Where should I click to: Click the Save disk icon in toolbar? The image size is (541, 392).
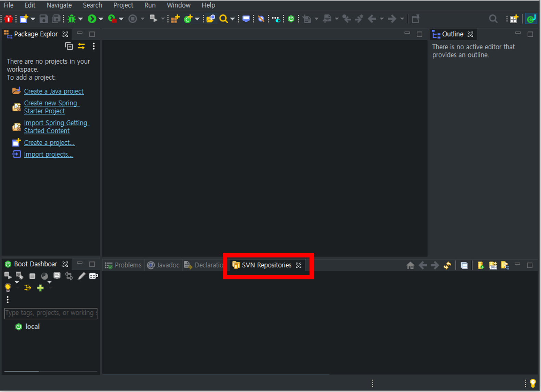44,19
